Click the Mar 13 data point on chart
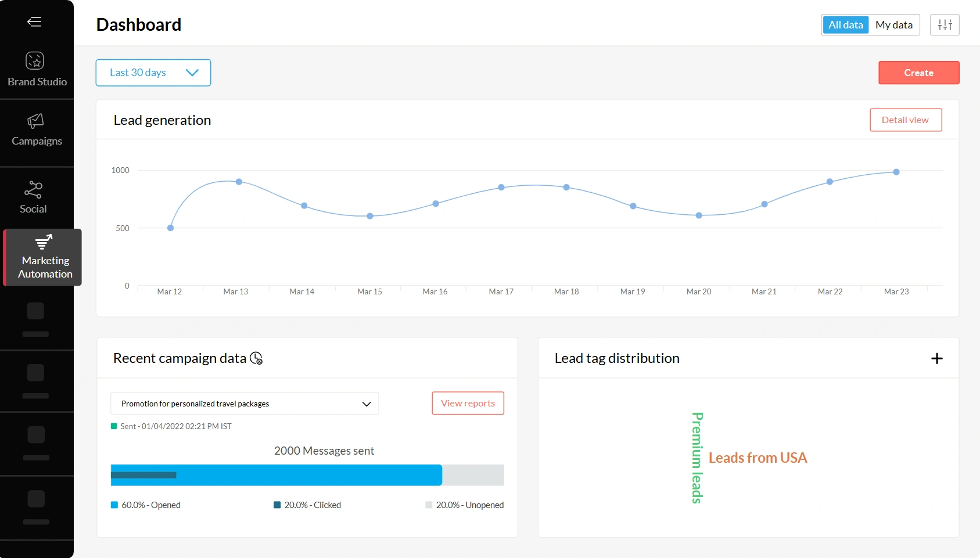 click(x=239, y=182)
